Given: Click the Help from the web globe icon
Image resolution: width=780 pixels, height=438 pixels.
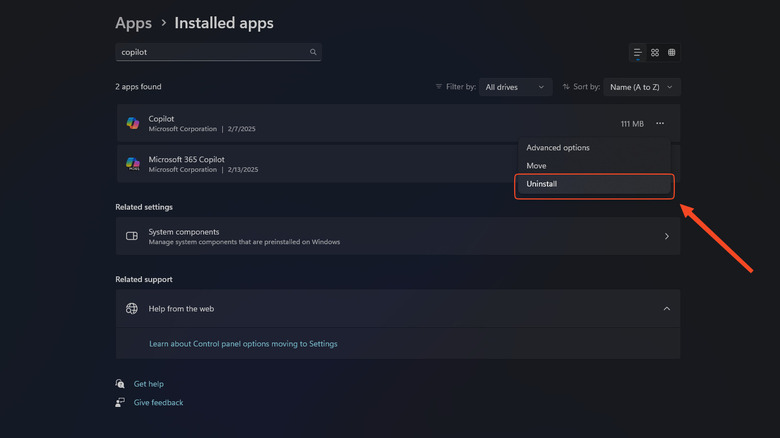Looking at the screenshot, I should point(132,309).
